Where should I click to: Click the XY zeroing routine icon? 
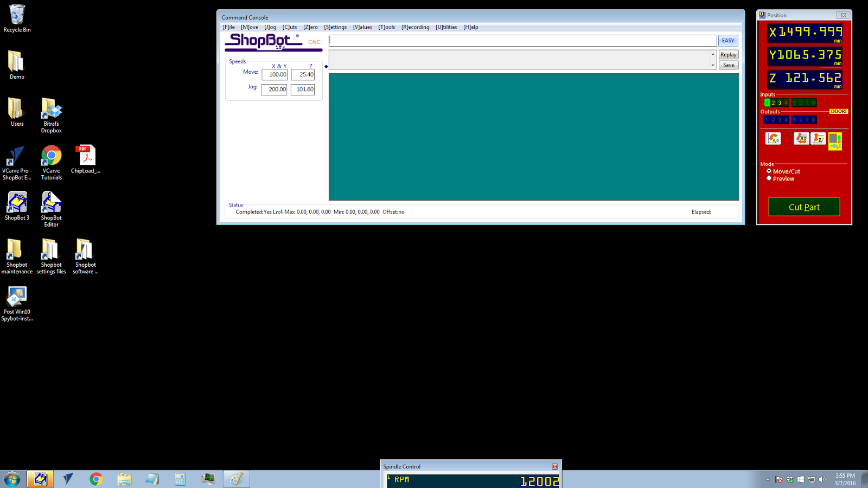point(801,139)
